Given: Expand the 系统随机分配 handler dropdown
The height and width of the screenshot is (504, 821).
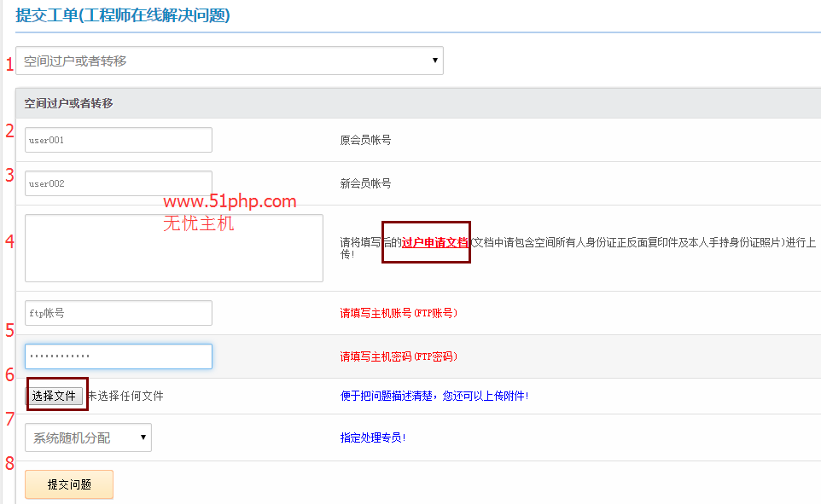Looking at the screenshot, I should (x=88, y=438).
